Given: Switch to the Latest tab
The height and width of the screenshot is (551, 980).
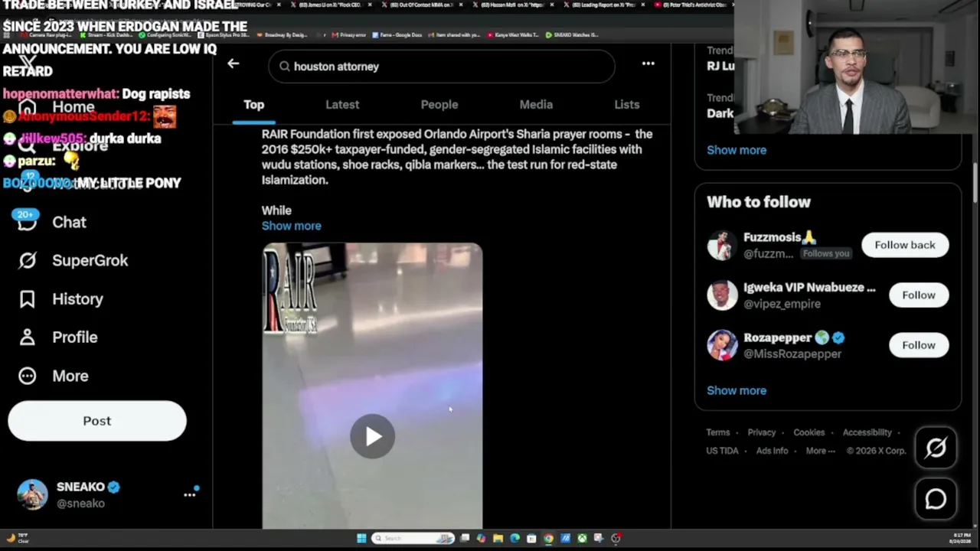Looking at the screenshot, I should pos(342,105).
